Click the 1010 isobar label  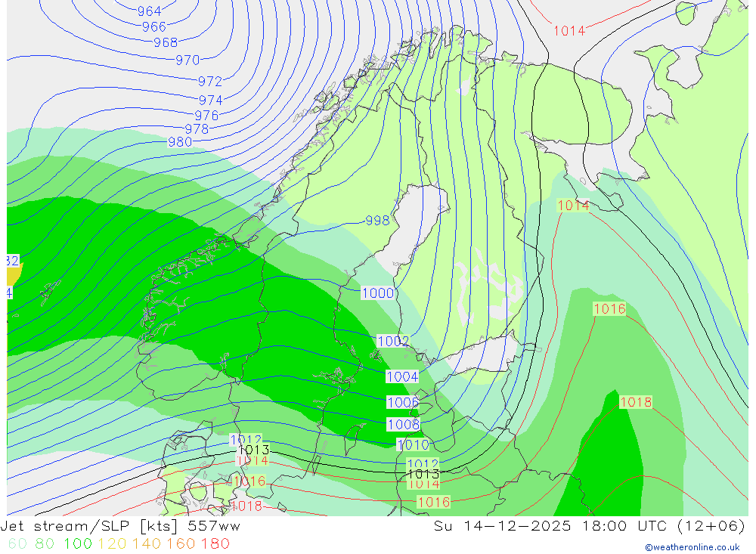[x=413, y=444]
